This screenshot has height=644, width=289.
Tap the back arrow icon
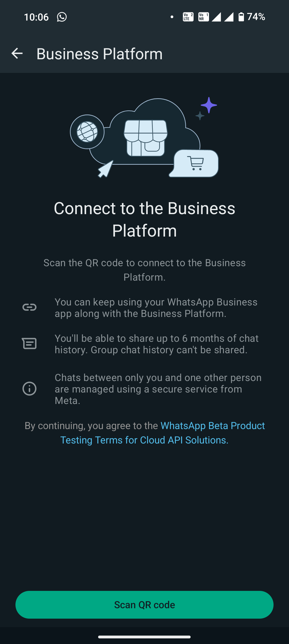(17, 54)
